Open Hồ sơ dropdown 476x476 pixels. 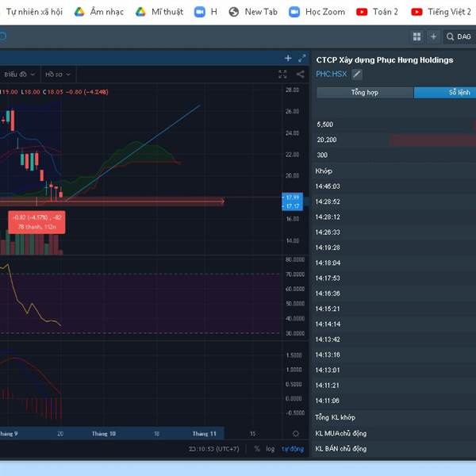pyautogui.click(x=58, y=75)
